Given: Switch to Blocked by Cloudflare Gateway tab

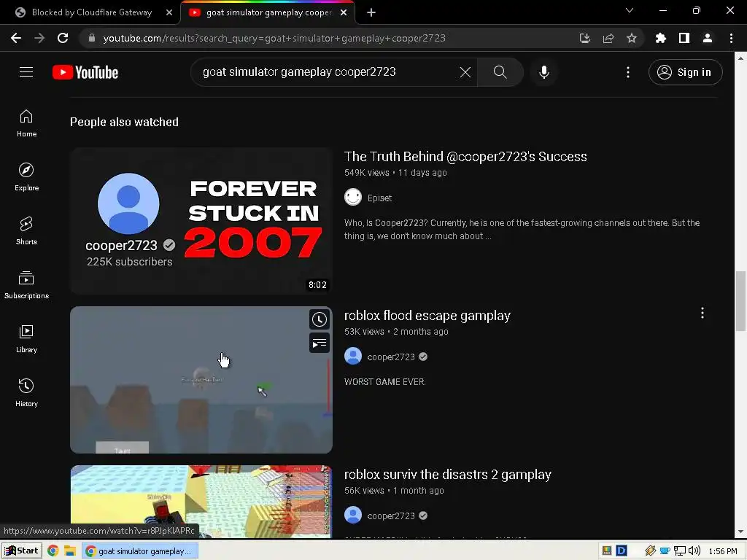Looking at the screenshot, I should pos(91,12).
